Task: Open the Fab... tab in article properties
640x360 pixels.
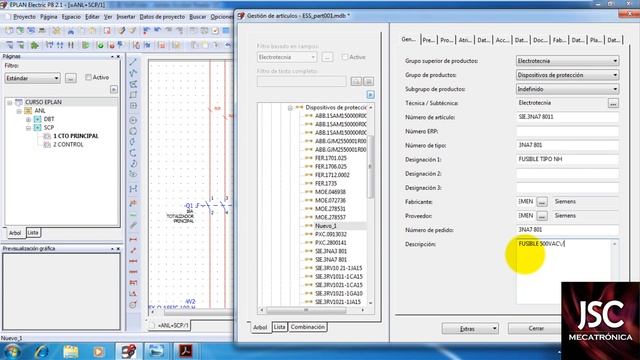Action: pos(559,40)
